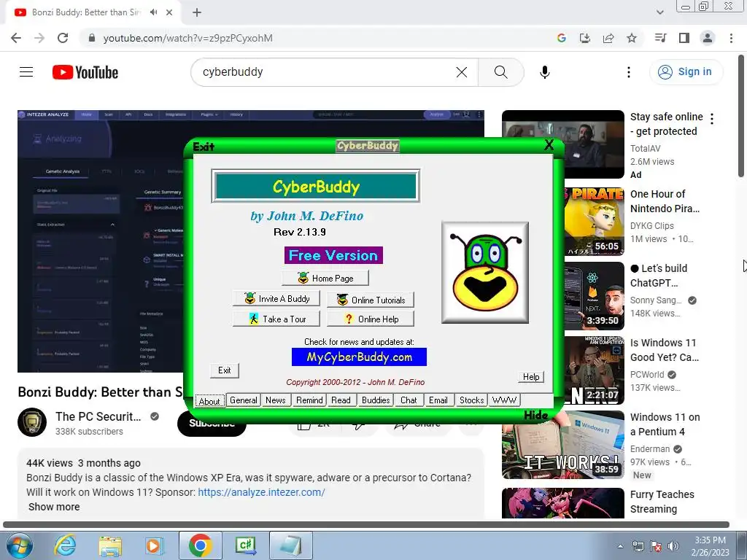Select the About tab

(209, 401)
